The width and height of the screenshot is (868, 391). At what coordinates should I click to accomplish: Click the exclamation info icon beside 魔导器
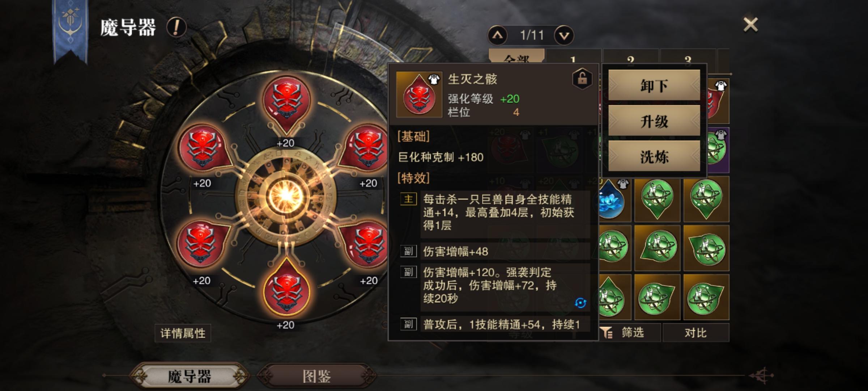[176, 28]
